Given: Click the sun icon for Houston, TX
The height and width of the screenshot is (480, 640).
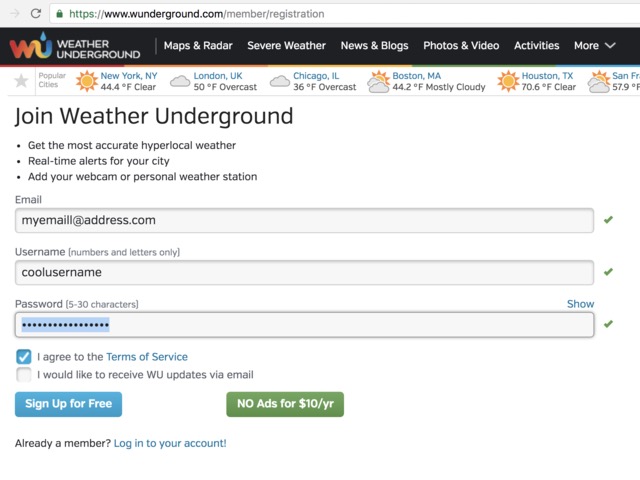Looking at the screenshot, I should pyautogui.click(x=508, y=81).
